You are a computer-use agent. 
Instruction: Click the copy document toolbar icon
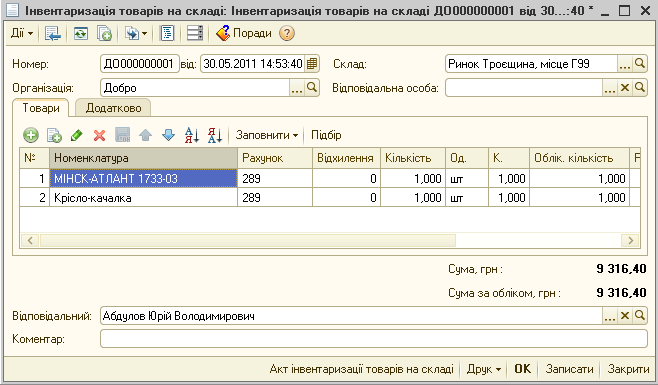click(104, 33)
